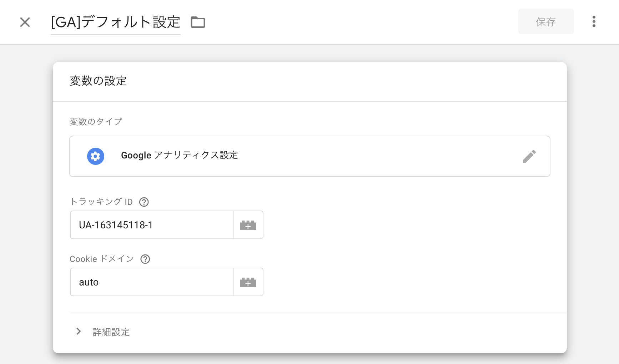Click the insert-variable brick icon for トラッキング ID

pyautogui.click(x=248, y=225)
